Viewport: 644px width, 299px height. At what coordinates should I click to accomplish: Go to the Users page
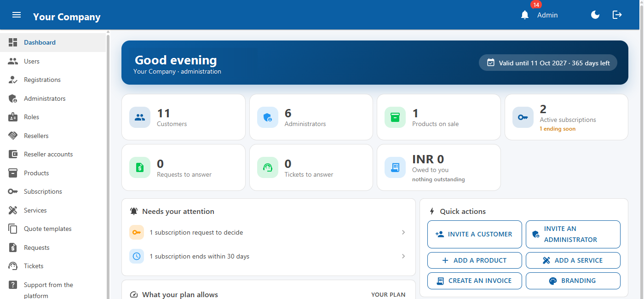tap(53, 61)
